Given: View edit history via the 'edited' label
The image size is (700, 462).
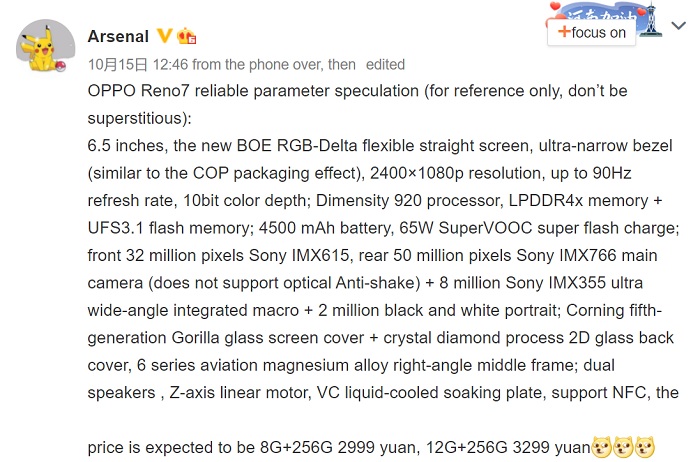Looking at the screenshot, I should [x=385, y=65].
